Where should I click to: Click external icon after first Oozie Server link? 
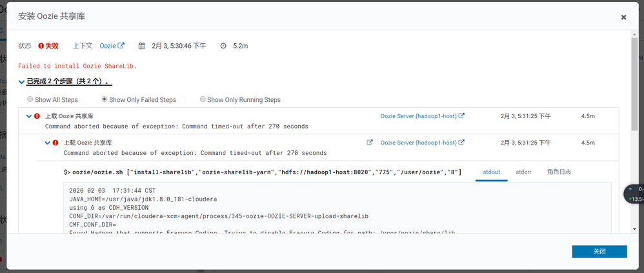tap(461, 116)
